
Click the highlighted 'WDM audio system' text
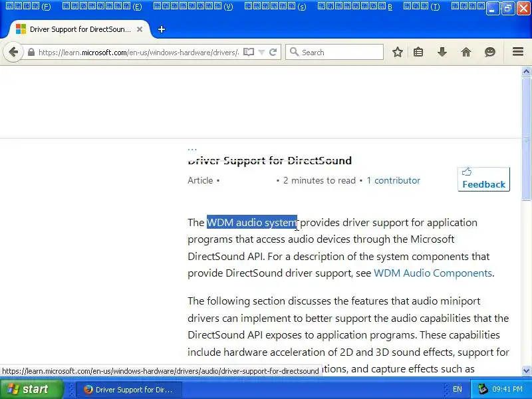point(252,223)
